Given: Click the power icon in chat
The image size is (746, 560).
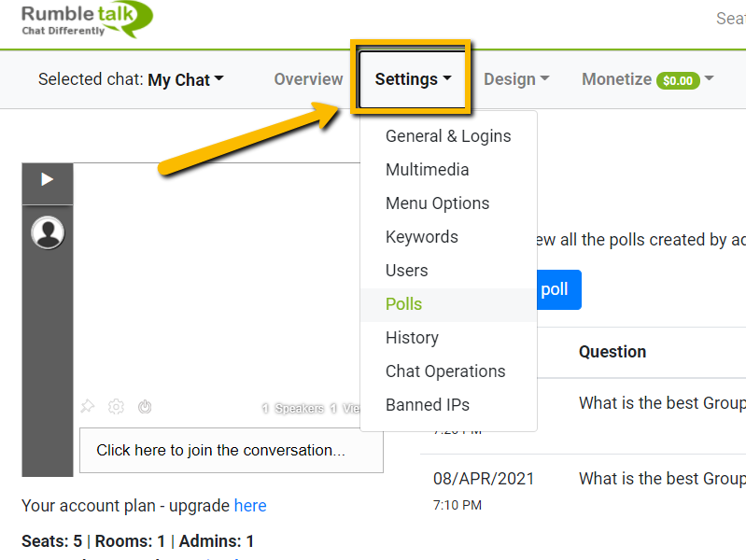Looking at the screenshot, I should [x=145, y=406].
